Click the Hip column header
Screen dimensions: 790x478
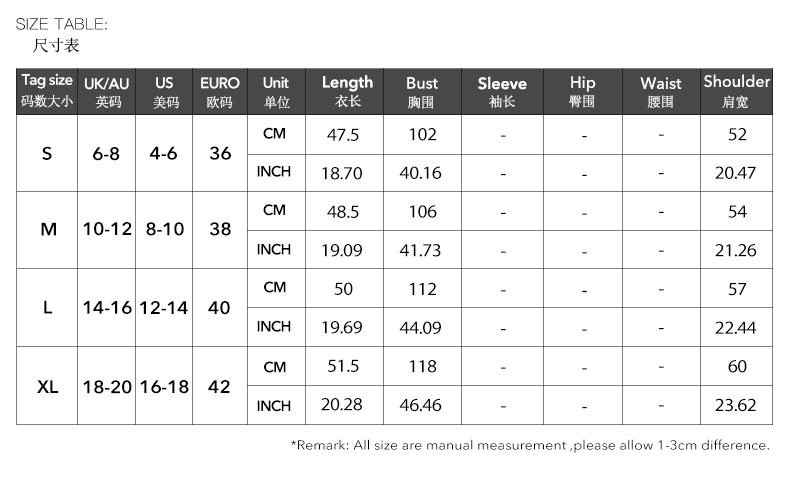point(582,92)
